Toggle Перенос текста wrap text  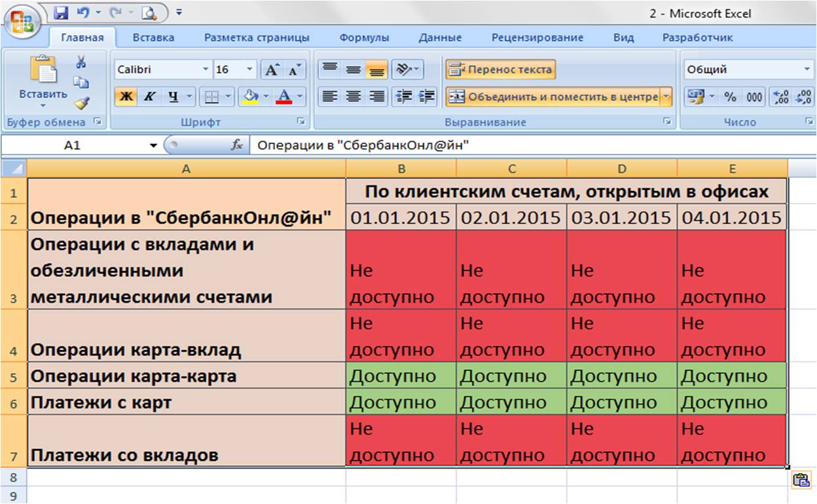coord(501,69)
